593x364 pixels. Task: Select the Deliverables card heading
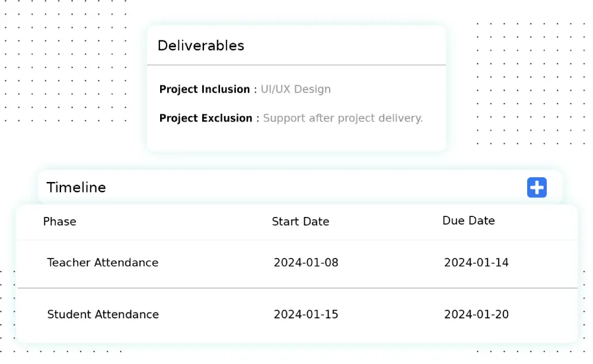pyautogui.click(x=200, y=46)
